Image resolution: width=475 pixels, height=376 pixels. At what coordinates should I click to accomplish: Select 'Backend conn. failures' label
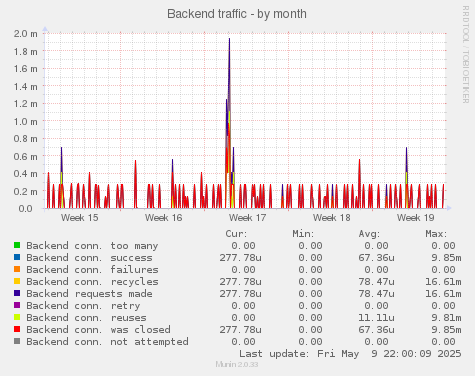click(x=92, y=270)
